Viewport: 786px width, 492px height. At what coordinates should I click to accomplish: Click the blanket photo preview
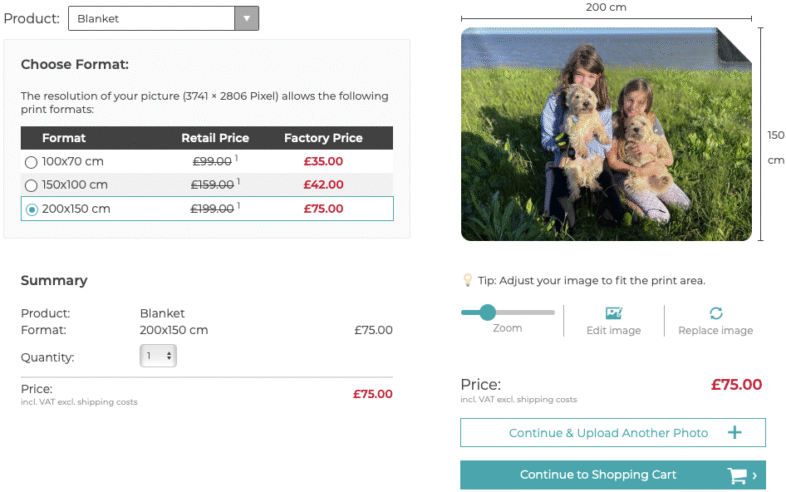606,134
